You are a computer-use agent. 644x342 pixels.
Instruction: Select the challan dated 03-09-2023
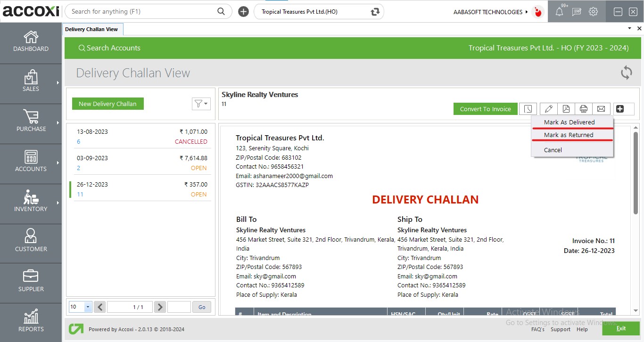click(141, 163)
